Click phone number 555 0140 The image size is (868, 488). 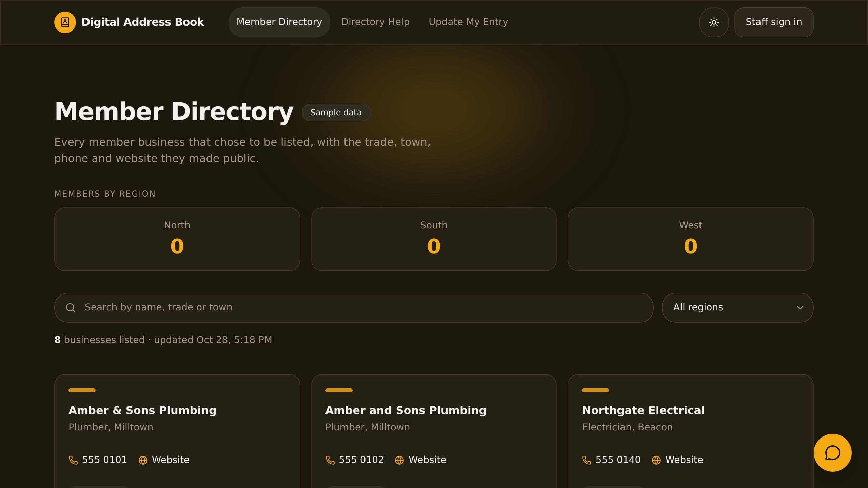(618, 460)
